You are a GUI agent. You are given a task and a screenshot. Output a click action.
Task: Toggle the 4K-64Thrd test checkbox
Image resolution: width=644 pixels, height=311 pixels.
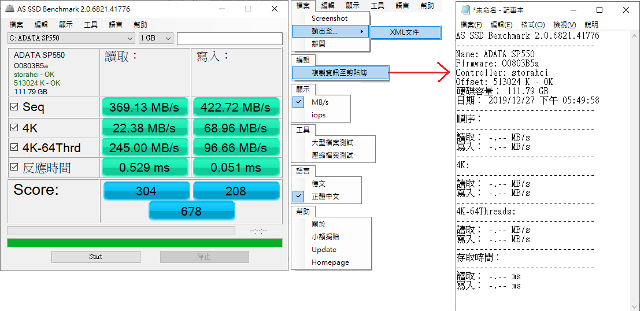pyautogui.click(x=14, y=147)
